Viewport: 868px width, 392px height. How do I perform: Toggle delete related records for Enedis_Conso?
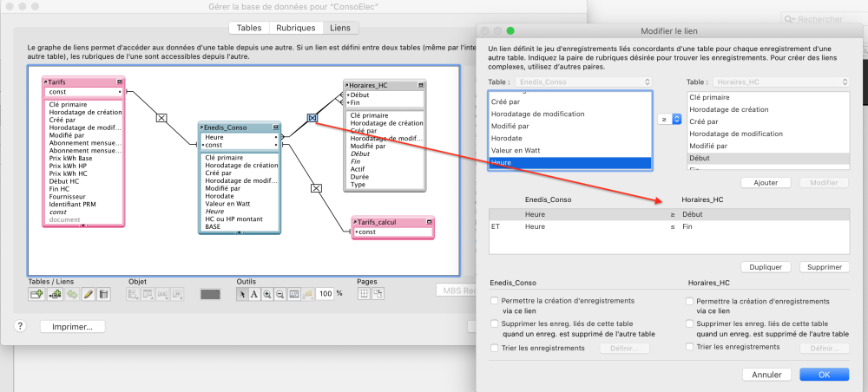495,324
